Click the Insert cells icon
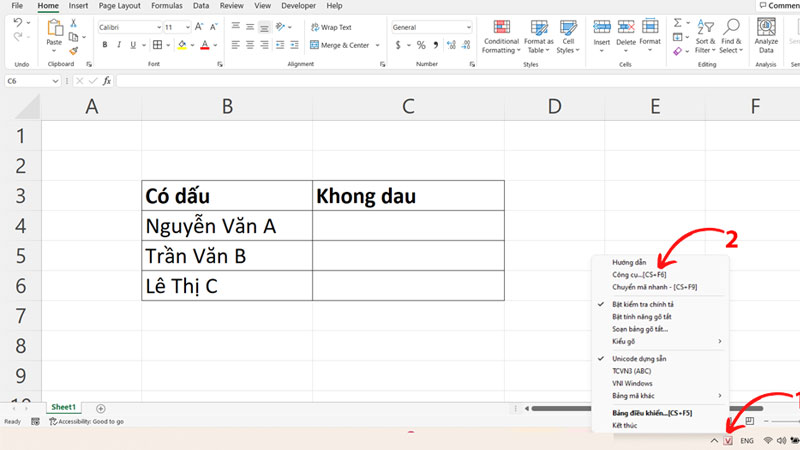The width and height of the screenshot is (800, 450). point(602,27)
